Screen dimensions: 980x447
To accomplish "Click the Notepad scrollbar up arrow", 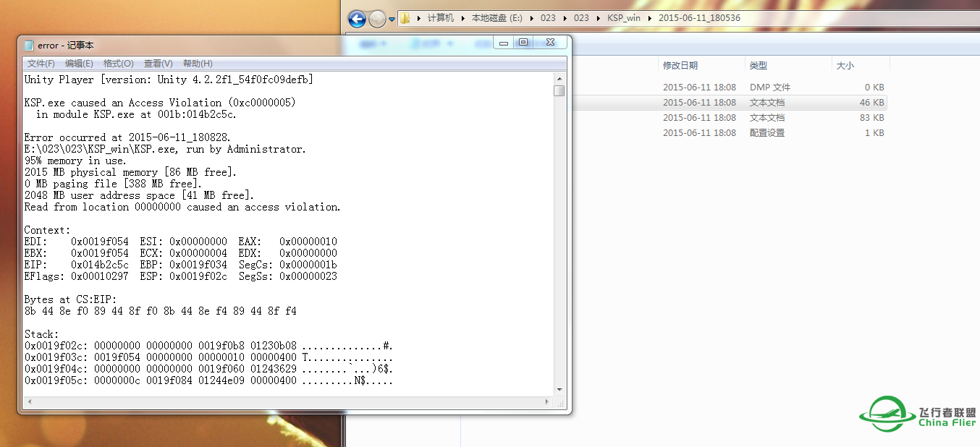I will coord(559,77).
